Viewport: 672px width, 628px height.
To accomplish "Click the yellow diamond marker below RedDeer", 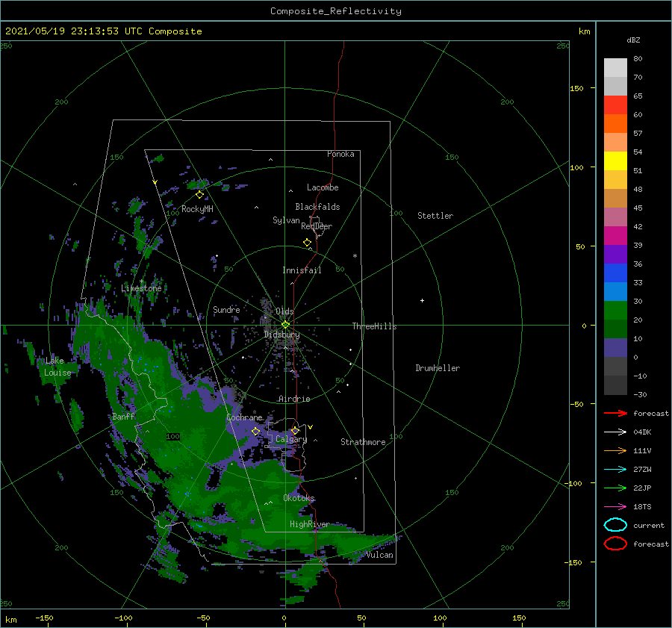I will coord(307,243).
